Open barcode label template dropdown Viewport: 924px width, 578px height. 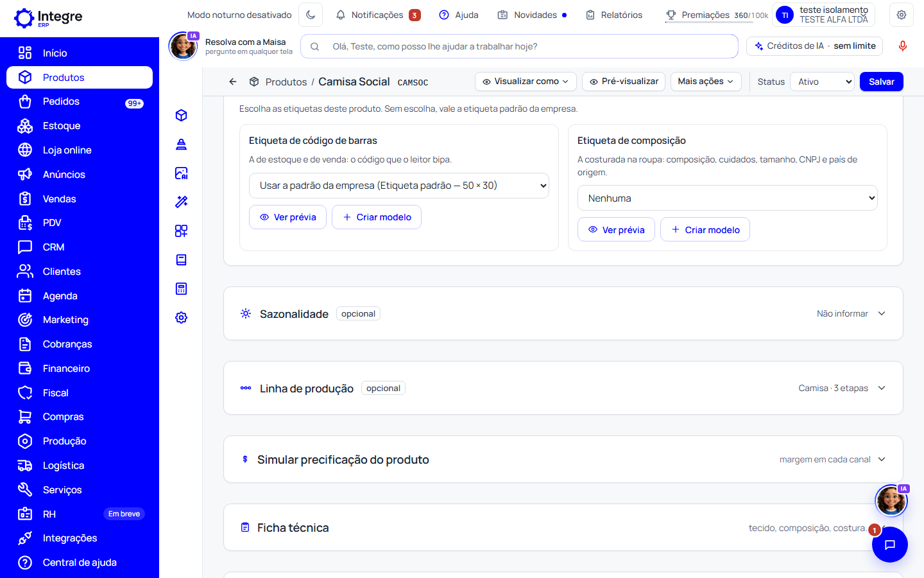click(x=399, y=186)
